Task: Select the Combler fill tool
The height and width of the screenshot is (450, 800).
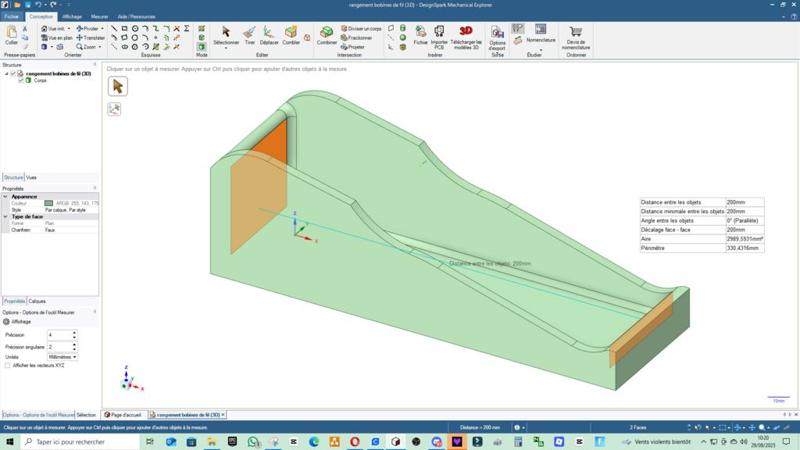Action: click(291, 36)
